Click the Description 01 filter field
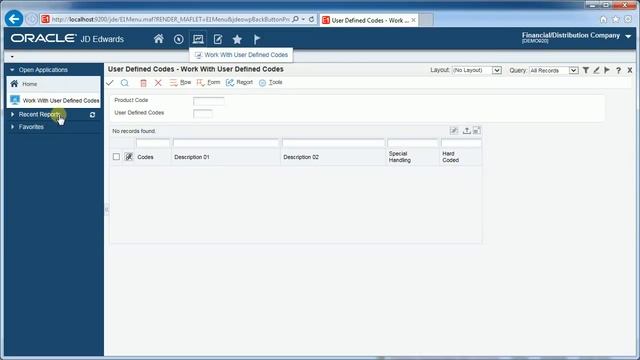 pos(226,143)
